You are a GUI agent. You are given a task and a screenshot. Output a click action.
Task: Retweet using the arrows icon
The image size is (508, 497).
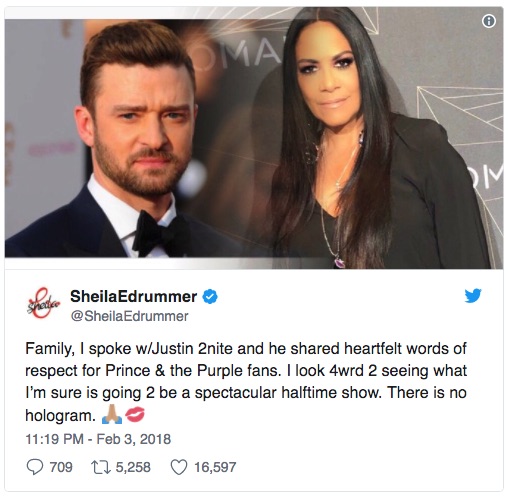pyautogui.click(x=100, y=467)
